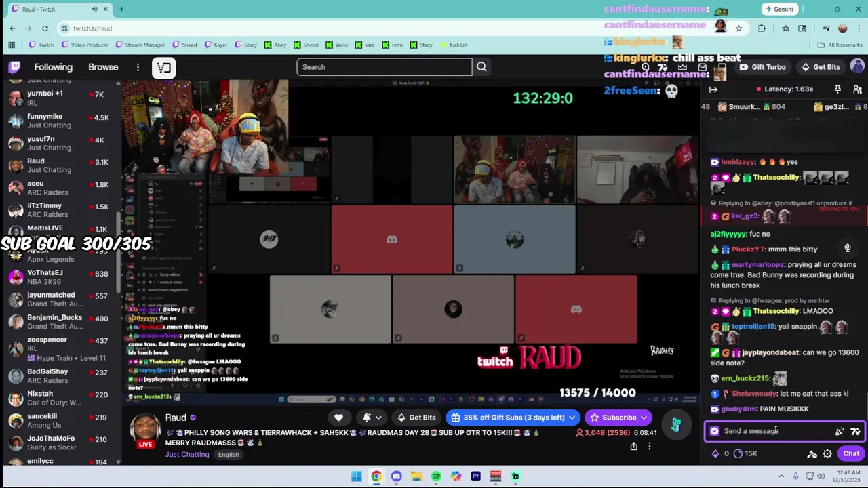Check the Bits balance diamond icon
This screenshot has width=868, height=488.
(715, 453)
